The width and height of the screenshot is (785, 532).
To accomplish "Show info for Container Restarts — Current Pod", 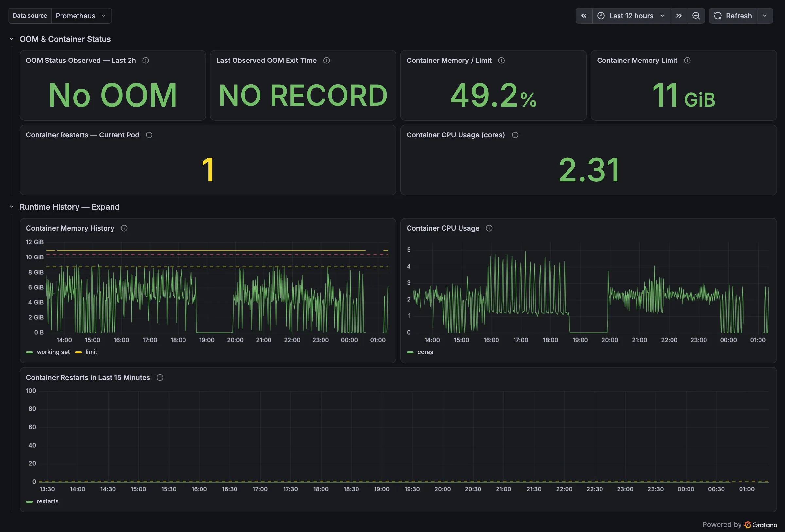I will (x=149, y=135).
